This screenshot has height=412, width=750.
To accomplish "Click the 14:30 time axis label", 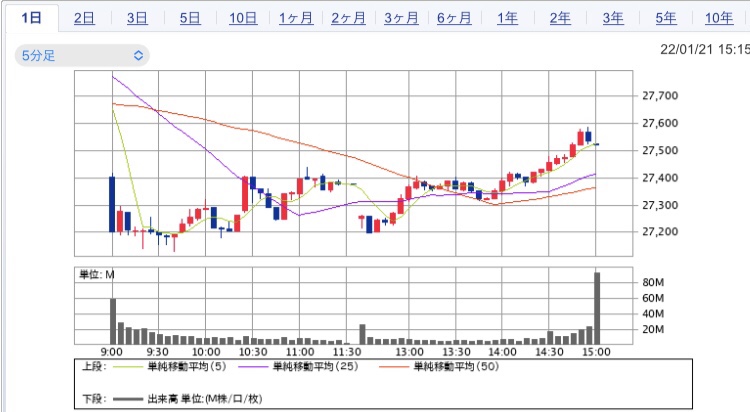I will coord(549,352).
